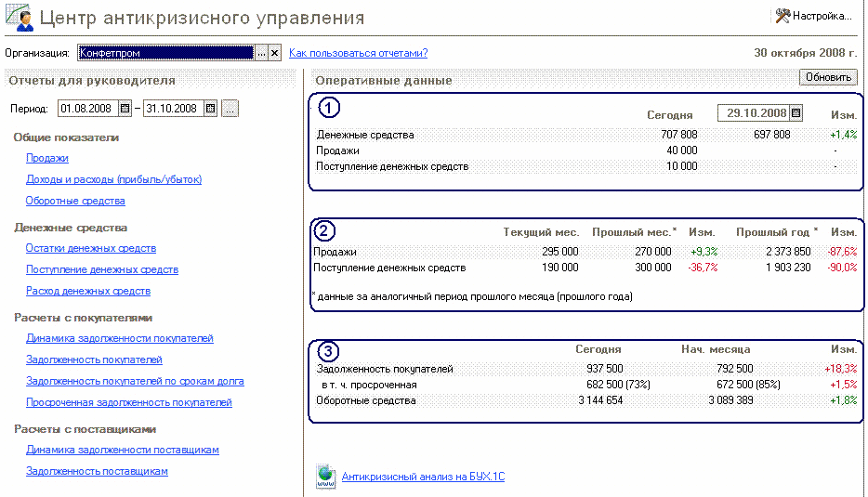Open Просроченная задолженность покупателей report
This screenshot has height=497, width=868.
(129, 402)
